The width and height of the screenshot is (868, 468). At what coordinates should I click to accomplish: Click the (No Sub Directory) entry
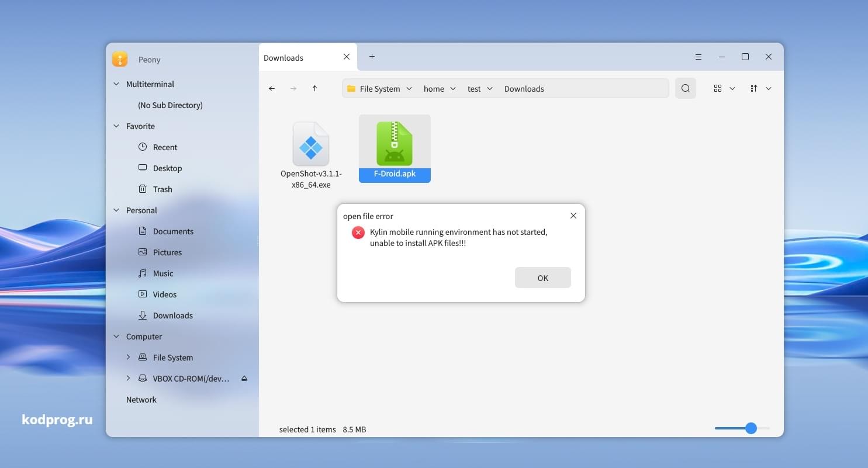[170, 105]
